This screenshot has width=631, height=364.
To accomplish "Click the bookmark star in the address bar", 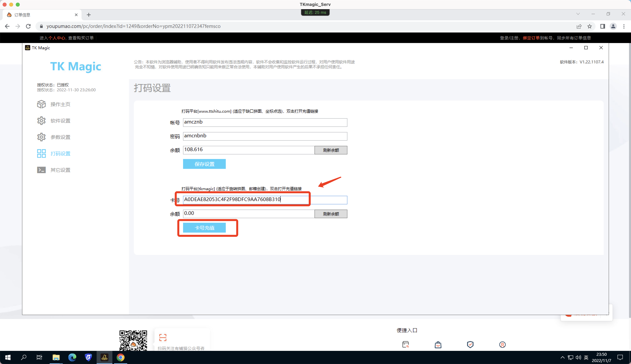I will pyautogui.click(x=589, y=26).
